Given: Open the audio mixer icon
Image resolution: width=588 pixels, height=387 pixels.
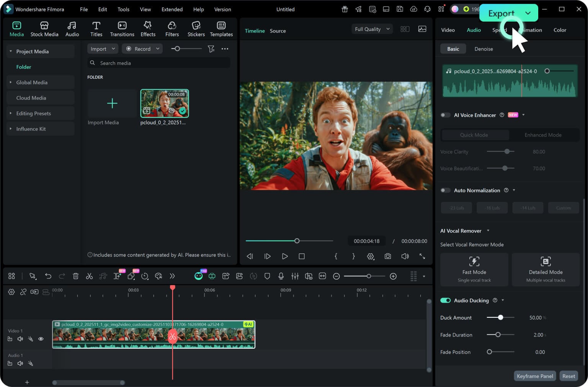Looking at the screenshot, I should (295, 276).
